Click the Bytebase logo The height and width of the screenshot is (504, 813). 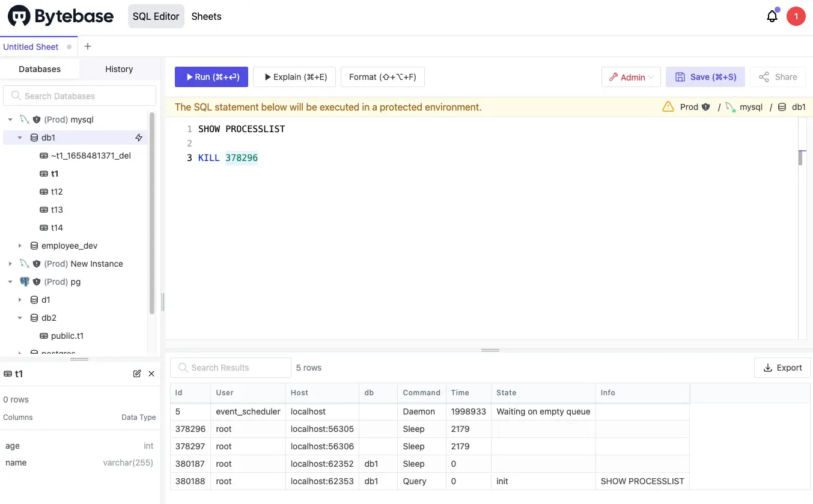61,17
